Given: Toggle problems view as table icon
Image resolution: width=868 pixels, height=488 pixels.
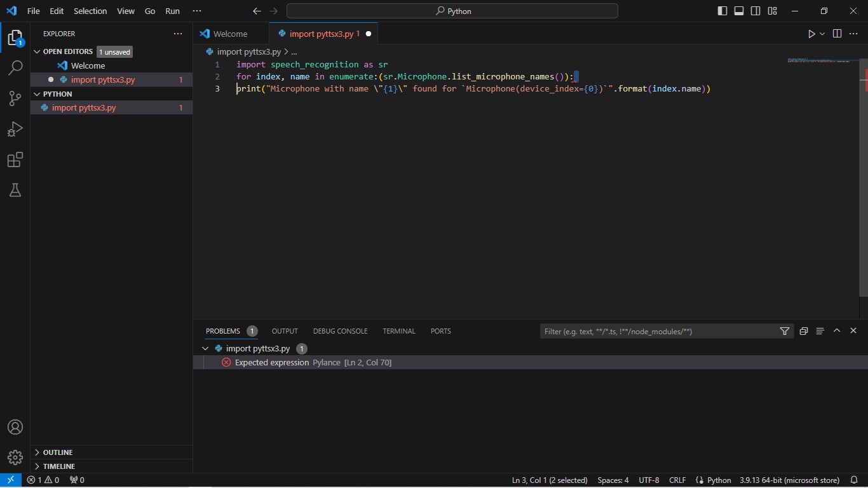Looking at the screenshot, I should click(820, 331).
